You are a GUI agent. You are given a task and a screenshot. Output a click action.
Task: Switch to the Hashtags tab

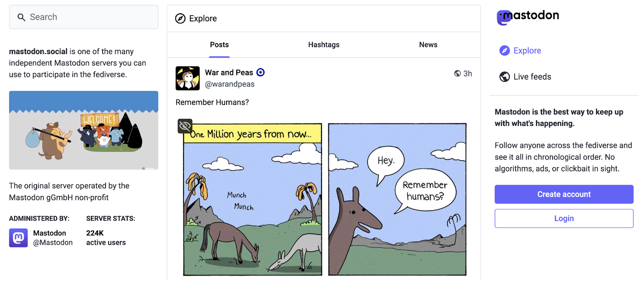point(324,45)
